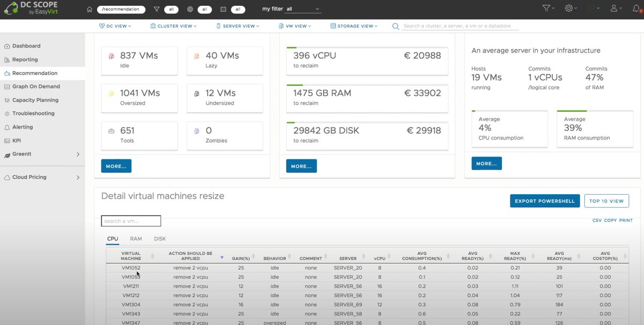The width and height of the screenshot is (644, 325).
Task: Open the 'my filter' dropdown
Action: pyautogui.click(x=303, y=9)
